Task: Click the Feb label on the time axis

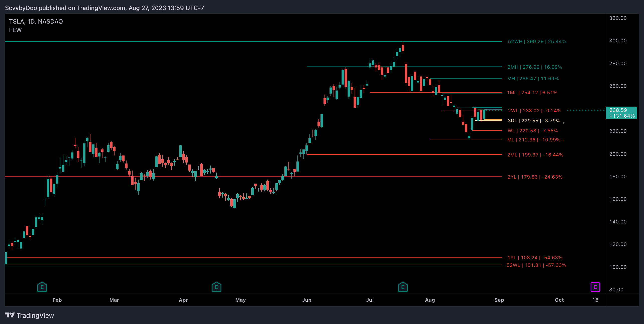Action: pyautogui.click(x=57, y=300)
